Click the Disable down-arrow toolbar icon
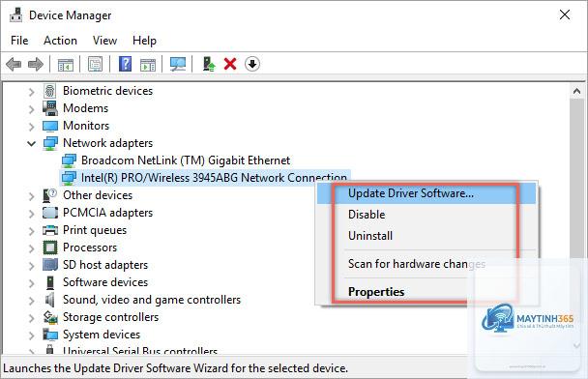588x379 pixels. [x=252, y=64]
